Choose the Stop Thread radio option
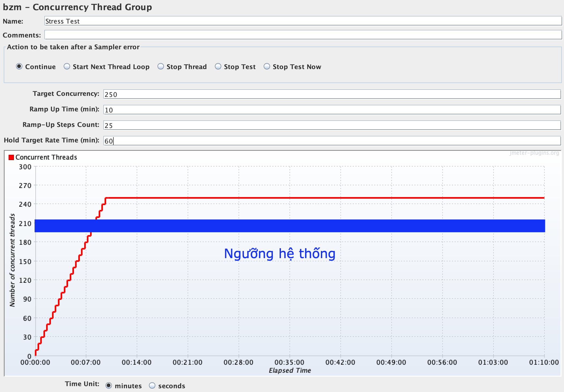 pos(161,66)
